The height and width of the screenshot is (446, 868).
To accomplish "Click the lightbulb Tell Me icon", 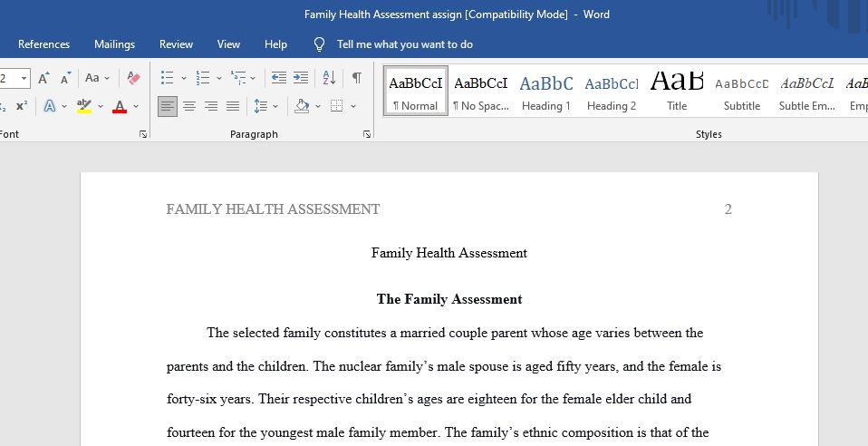I will coord(320,44).
